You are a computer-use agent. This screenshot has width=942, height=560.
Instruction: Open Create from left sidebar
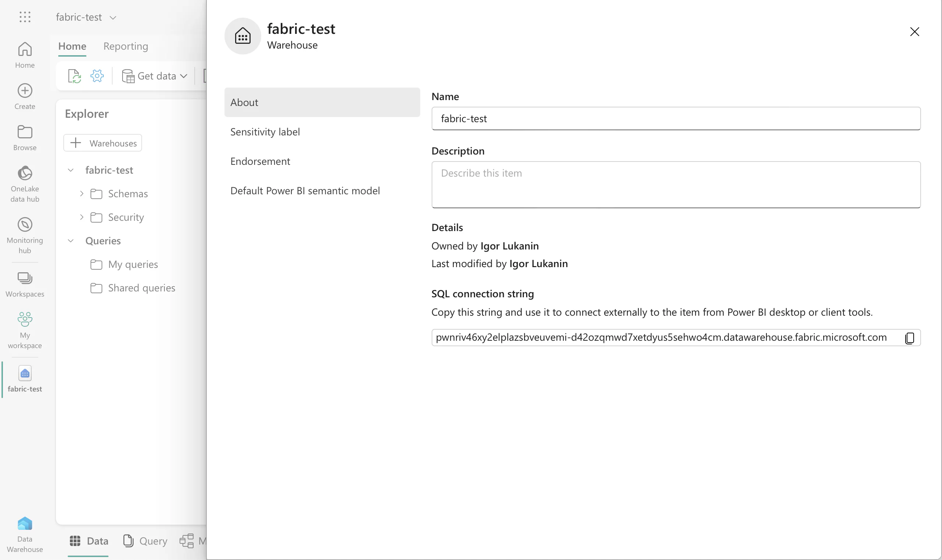pos(25,96)
